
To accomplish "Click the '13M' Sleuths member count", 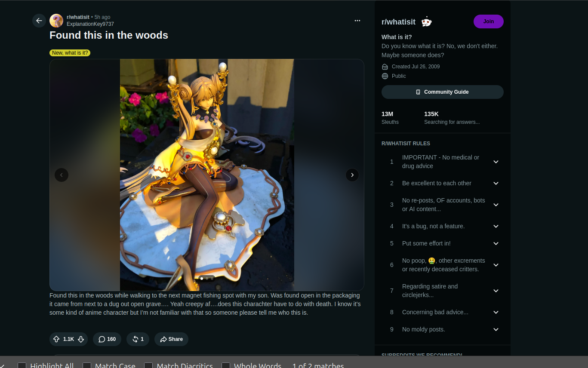I will (388, 114).
